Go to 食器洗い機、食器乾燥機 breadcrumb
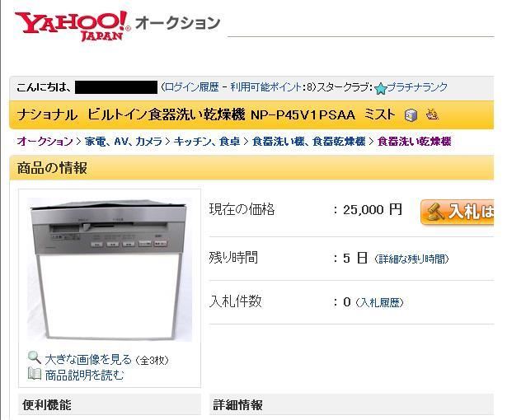This screenshot has width=507, height=420. [x=309, y=141]
